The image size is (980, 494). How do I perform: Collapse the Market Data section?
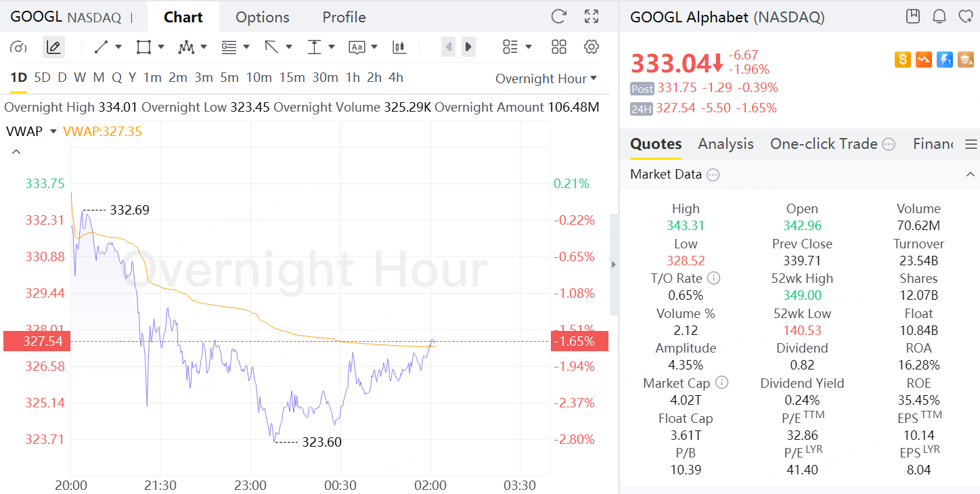(968, 175)
